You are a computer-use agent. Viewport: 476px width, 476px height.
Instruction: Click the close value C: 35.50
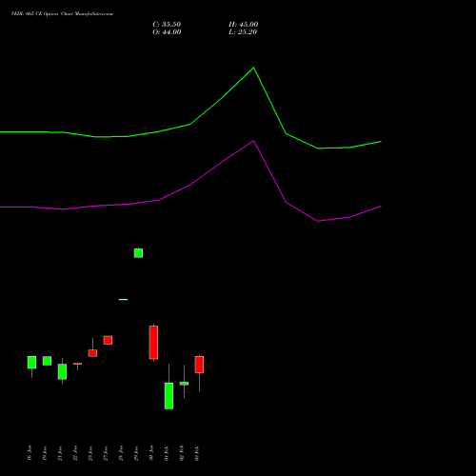[167, 25]
